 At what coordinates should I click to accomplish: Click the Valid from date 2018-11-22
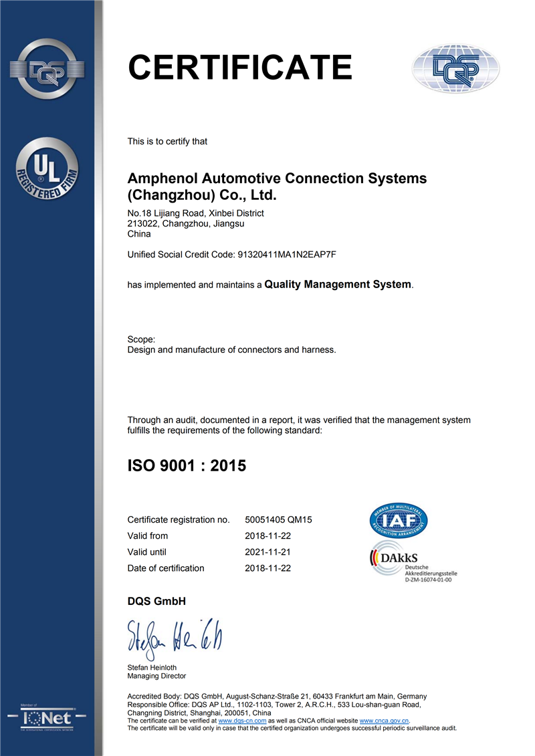[267, 535]
